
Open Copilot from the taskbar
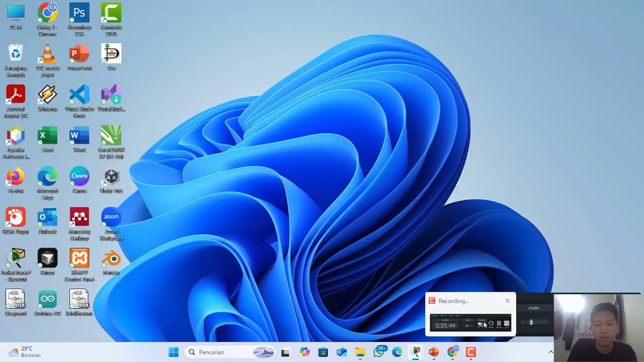tap(304, 352)
